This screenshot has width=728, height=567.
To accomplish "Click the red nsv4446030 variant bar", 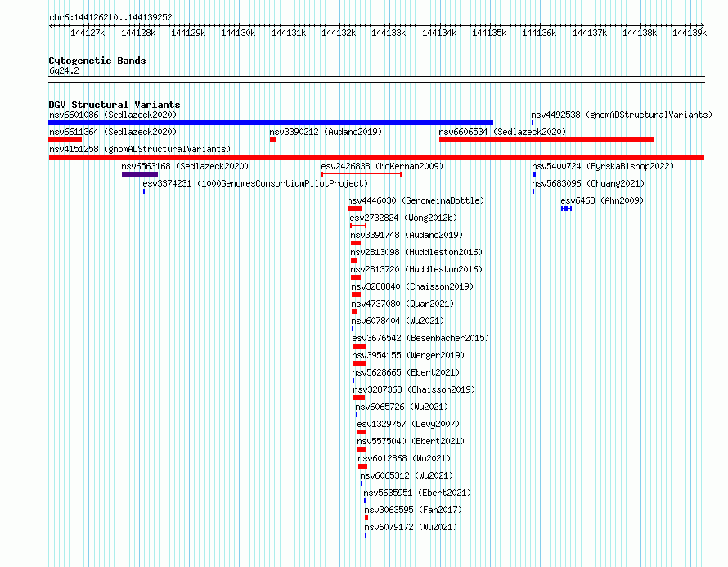I will click(355, 209).
